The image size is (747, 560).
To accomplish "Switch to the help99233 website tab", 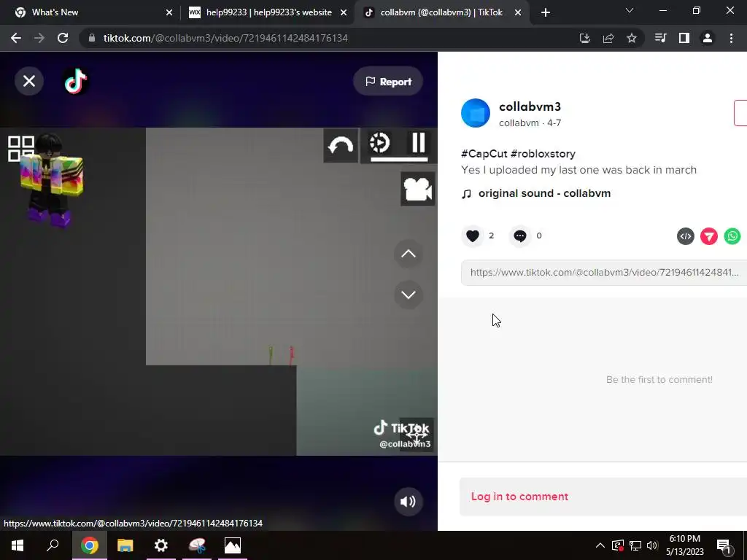I will pos(268,12).
